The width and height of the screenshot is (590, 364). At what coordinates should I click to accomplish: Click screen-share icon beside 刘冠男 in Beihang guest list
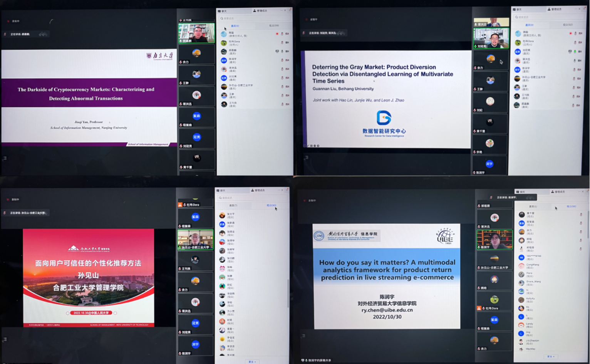coord(570,51)
